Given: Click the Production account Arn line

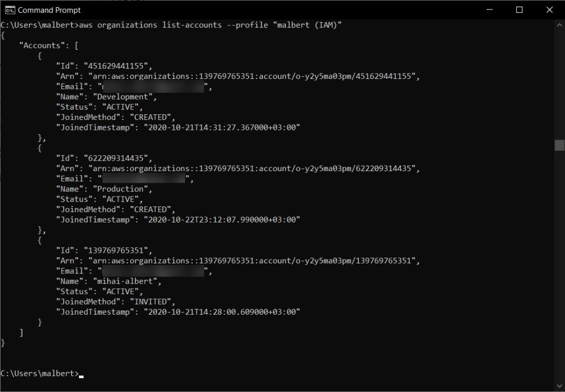Looking at the screenshot, I should coord(237,168).
